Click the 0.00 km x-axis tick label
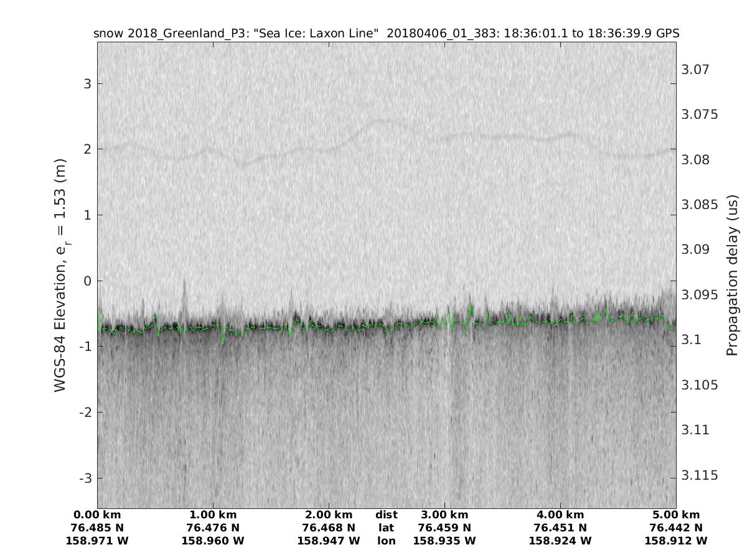 [97, 515]
